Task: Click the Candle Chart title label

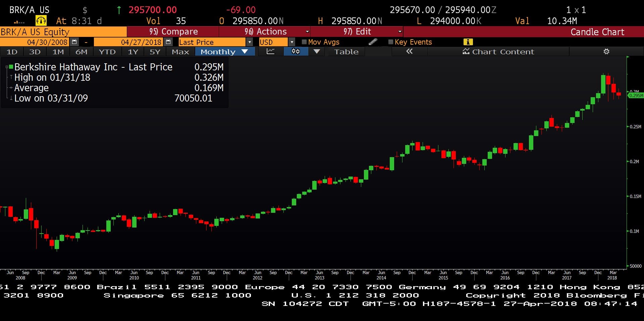Action: coord(597,32)
